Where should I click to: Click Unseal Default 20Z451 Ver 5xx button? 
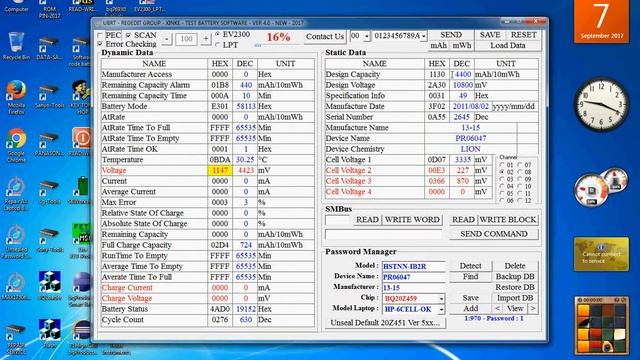[x=385, y=322]
